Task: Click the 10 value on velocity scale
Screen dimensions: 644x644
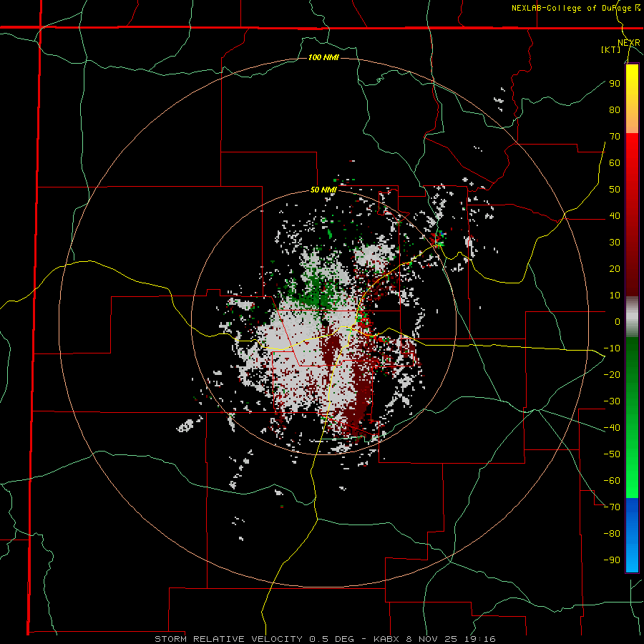Action: click(615, 296)
